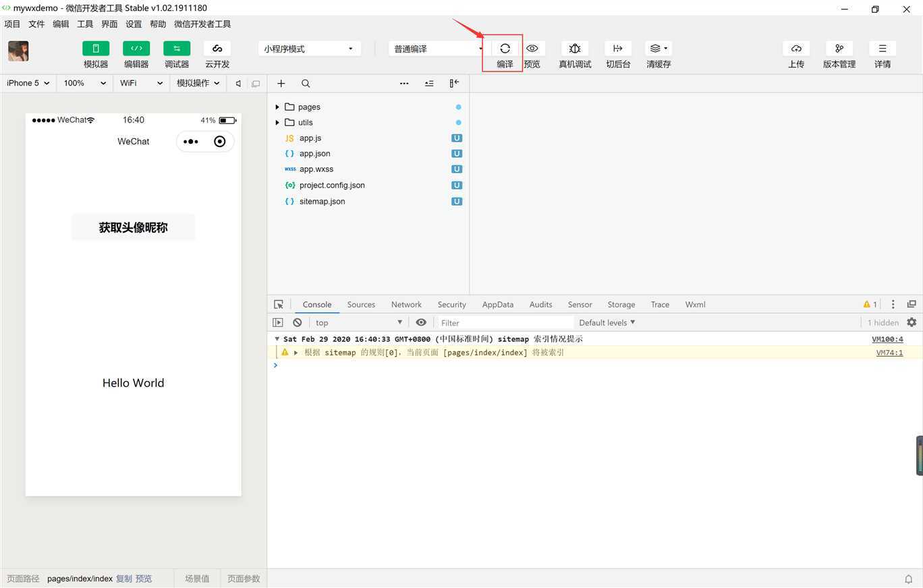Image resolution: width=923 pixels, height=588 pixels.
Task: Expand the utils folder
Action: [x=277, y=123]
